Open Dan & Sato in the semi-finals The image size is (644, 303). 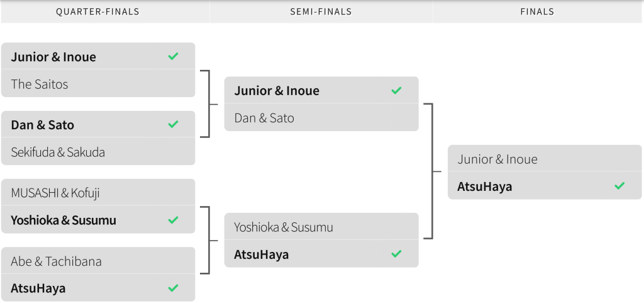[321, 118]
